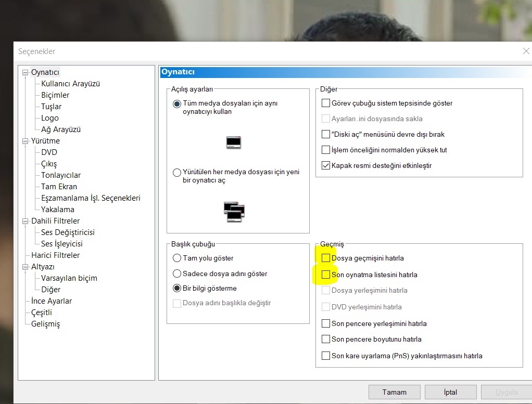The width and height of the screenshot is (532, 404).
Task: Open the Varsayılan biçim page
Action: pos(69,278)
